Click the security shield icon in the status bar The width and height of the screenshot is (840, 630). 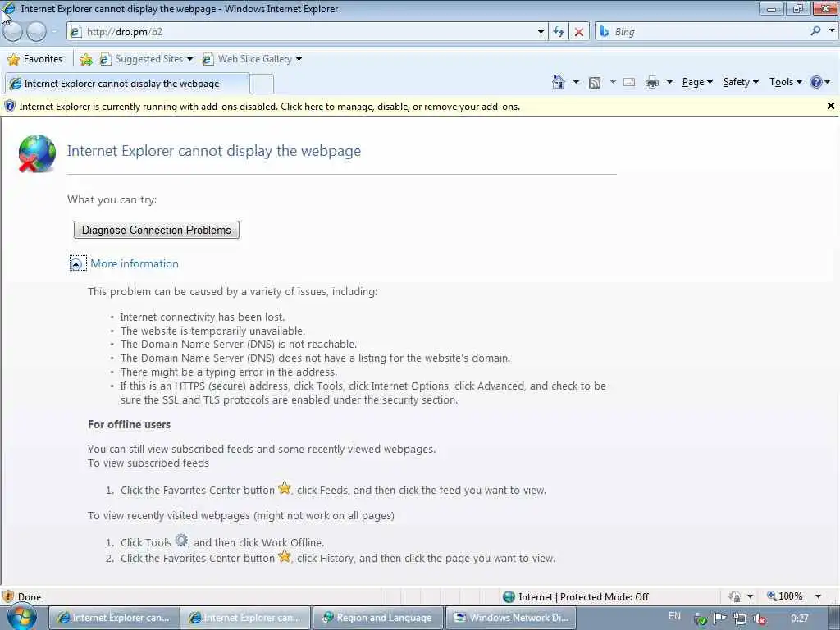coord(8,596)
